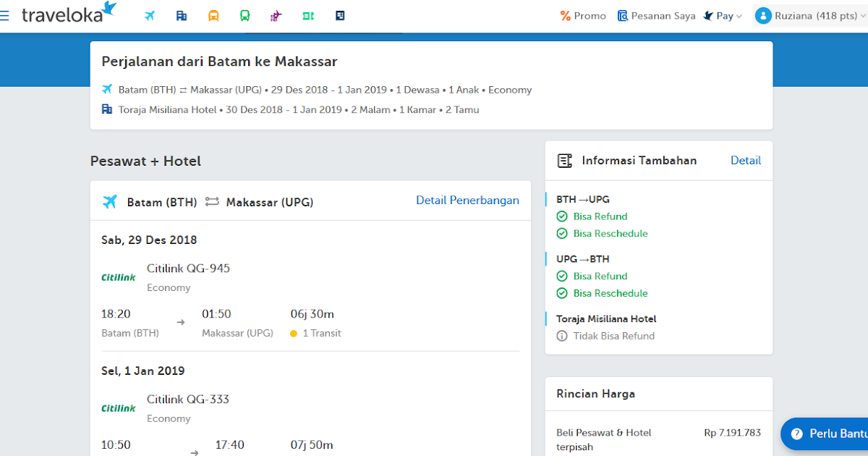Viewport: 868px width, 456px height.
Task: Click Citilink logo for QG-945
Action: pos(119,277)
